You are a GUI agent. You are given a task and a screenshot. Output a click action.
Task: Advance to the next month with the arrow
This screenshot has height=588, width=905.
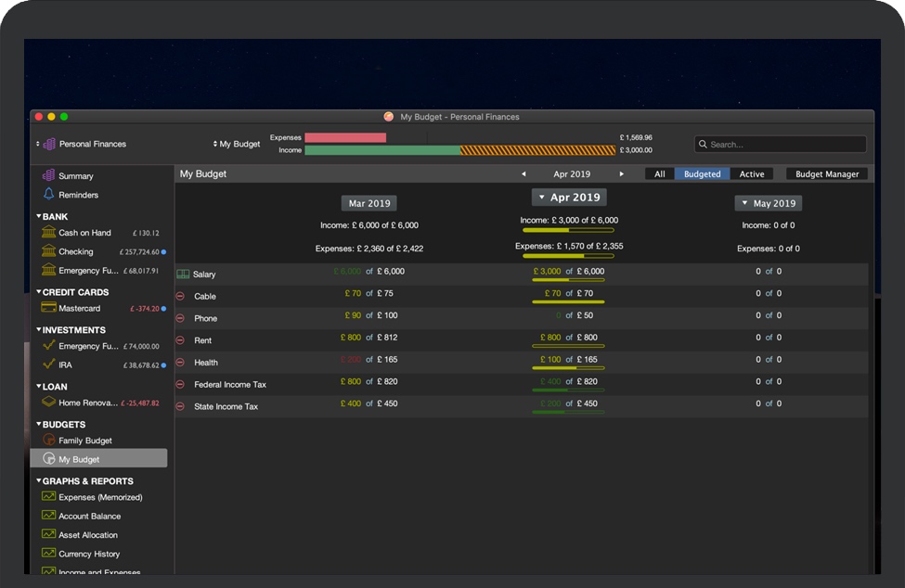coord(621,173)
